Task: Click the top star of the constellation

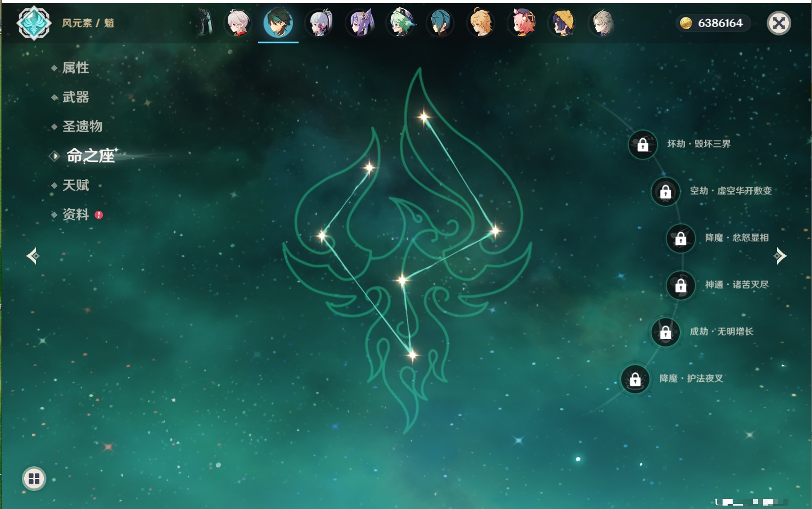Action: (x=423, y=117)
